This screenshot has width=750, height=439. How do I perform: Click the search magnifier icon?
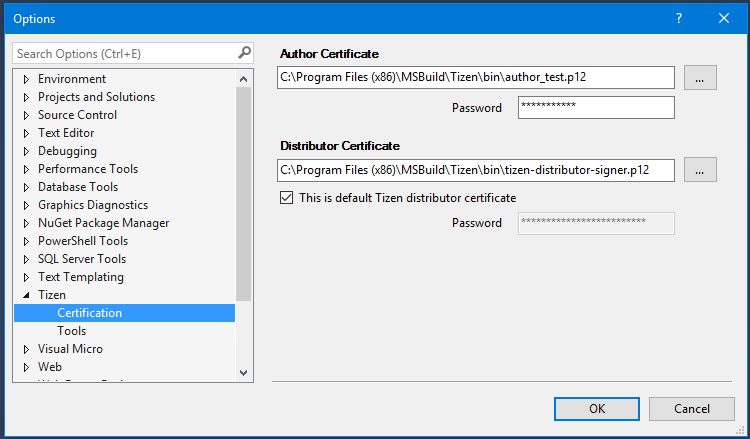click(244, 53)
